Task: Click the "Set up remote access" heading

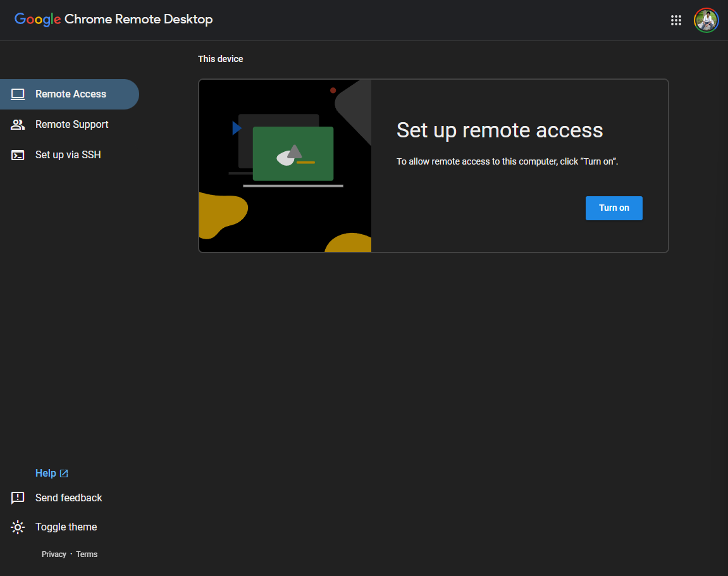Action: coord(500,130)
